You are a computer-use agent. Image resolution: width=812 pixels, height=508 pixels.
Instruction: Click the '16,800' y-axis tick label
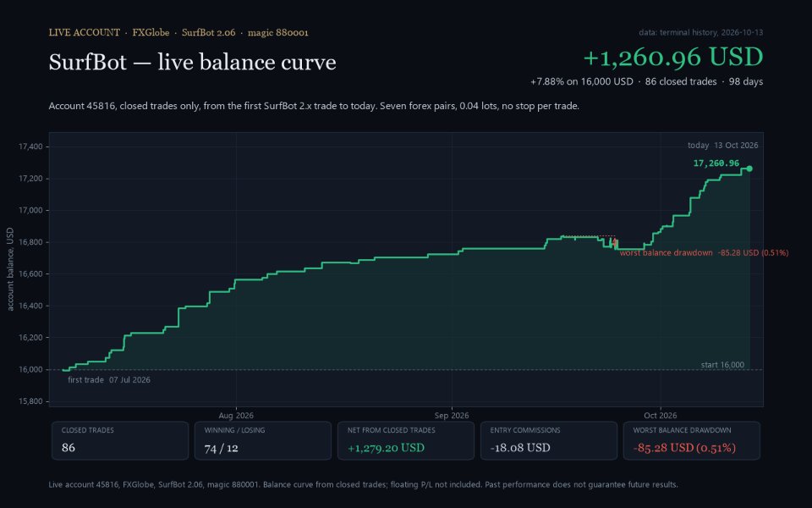(30, 242)
